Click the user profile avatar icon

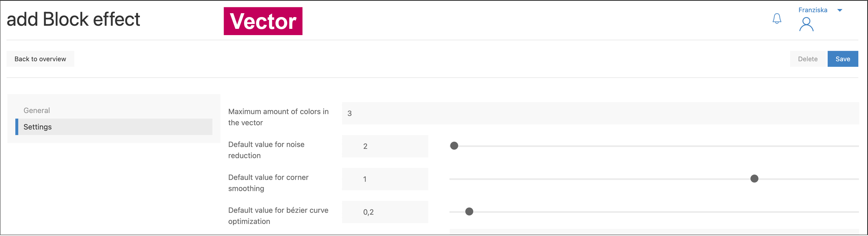click(x=806, y=24)
